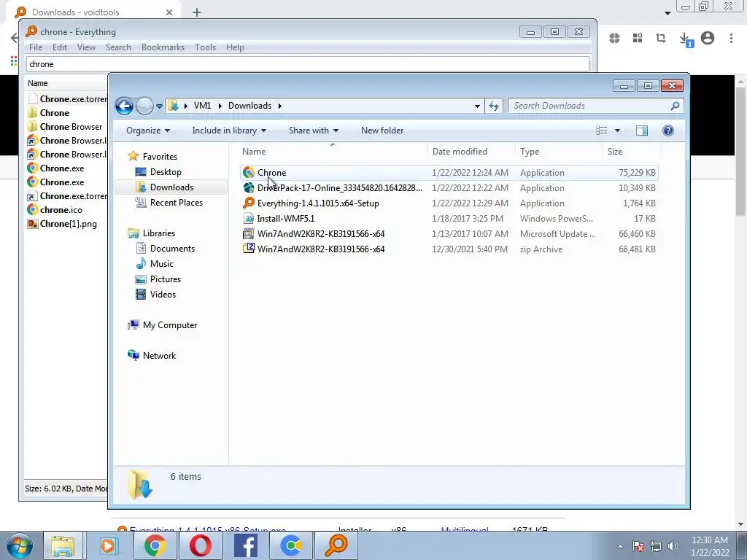The image size is (747, 560).
Task: Sort files by the Name column
Action: 333,152
